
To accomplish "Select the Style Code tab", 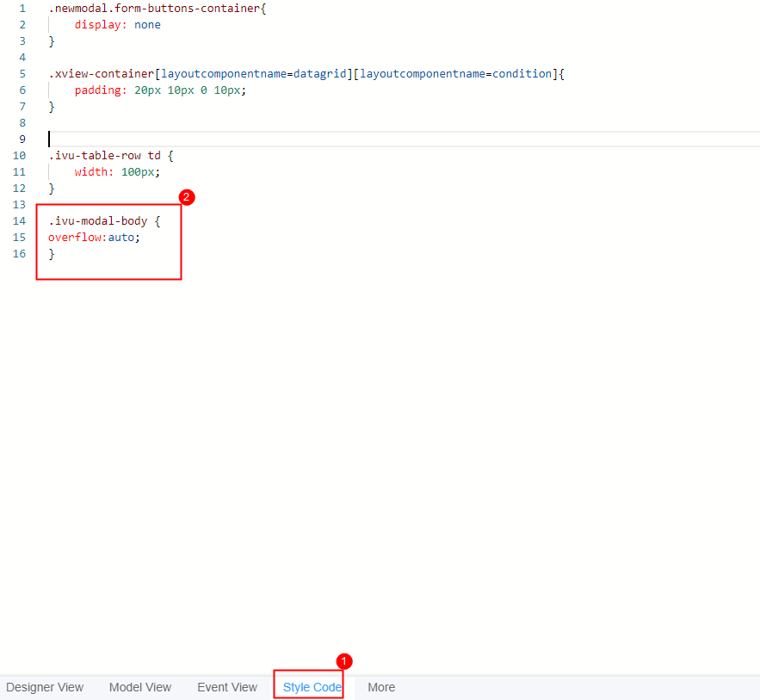I will [x=312, y=687].
